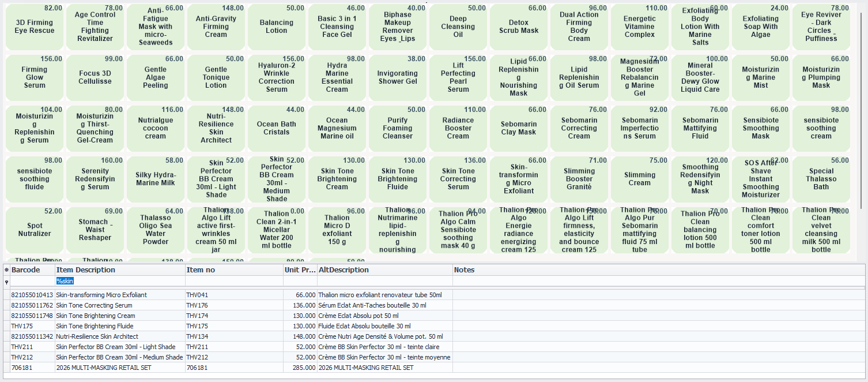Click the Item no filter cell
The image size is (868, 382).
point(234,281)
